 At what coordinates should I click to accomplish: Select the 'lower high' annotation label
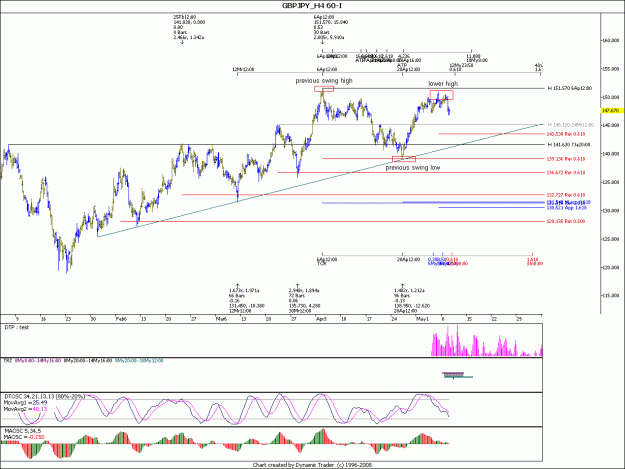tap(443, 84)
